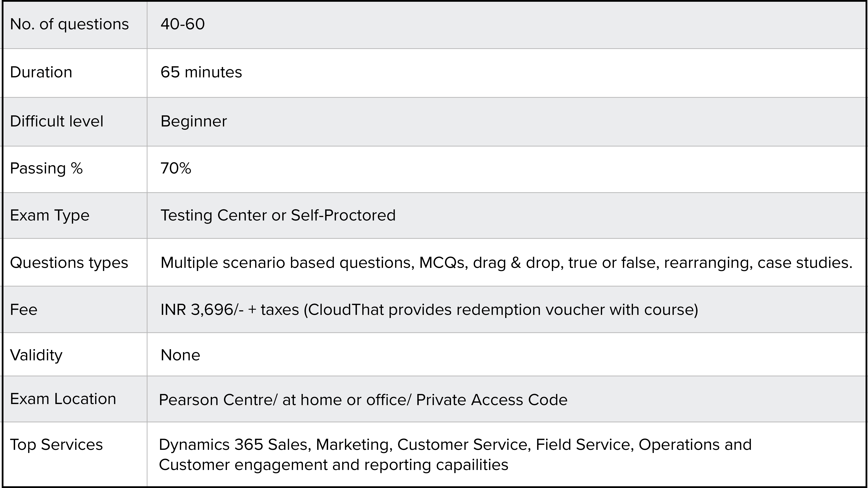This screenshot has width=868, height=488.
Task: Click the 'Questions types' label
Action: click(69, 263)
